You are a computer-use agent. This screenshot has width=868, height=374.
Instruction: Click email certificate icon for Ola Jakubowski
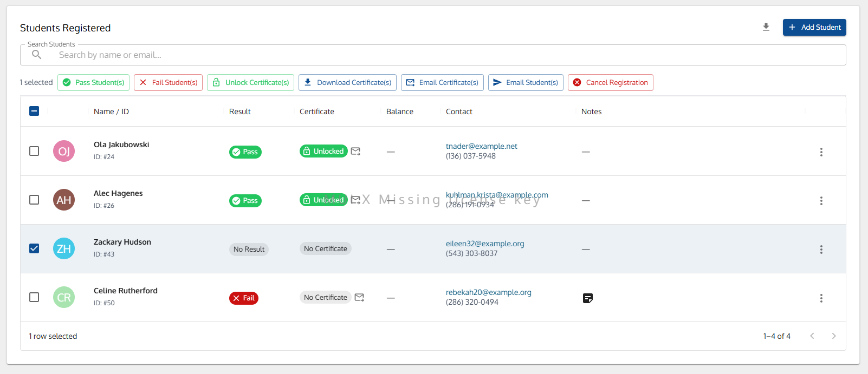[x=355, y=152]
